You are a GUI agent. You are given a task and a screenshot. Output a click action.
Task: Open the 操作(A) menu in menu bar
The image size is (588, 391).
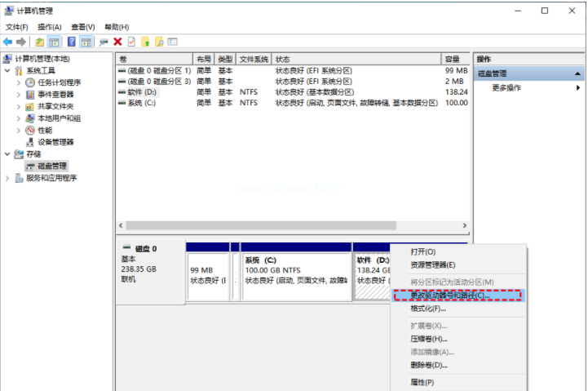[x=50, y=27]
